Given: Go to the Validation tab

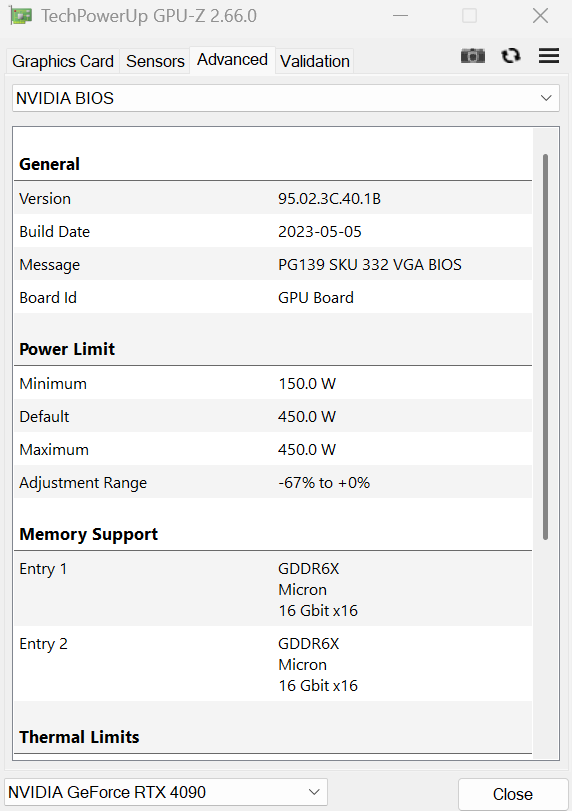Looking at the screenshot, I should point(314,61).
